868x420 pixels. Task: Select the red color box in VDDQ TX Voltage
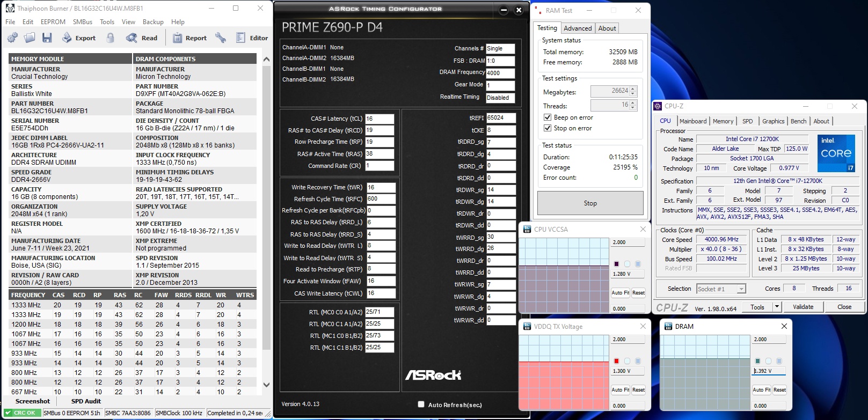pyautogui.click(x=616, y=361)
